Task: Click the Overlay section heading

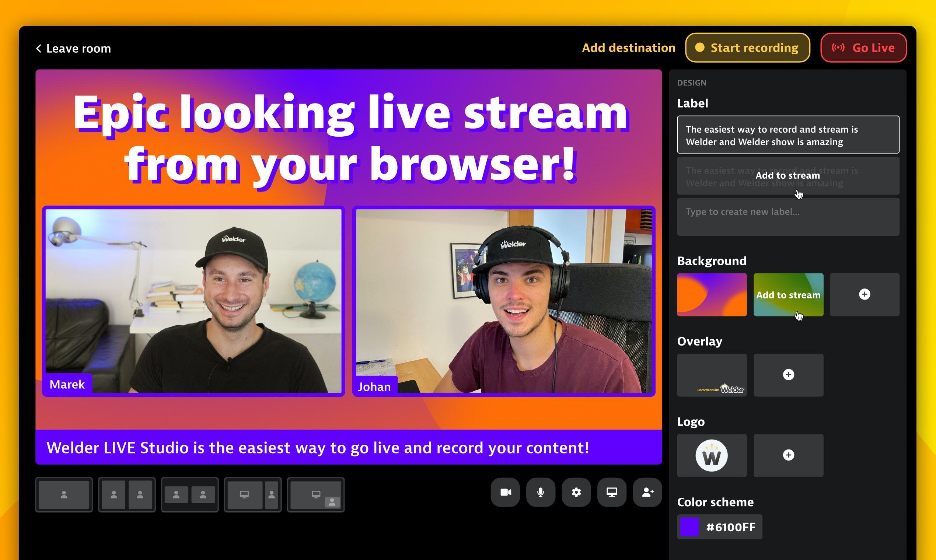Action: [700, 341]
